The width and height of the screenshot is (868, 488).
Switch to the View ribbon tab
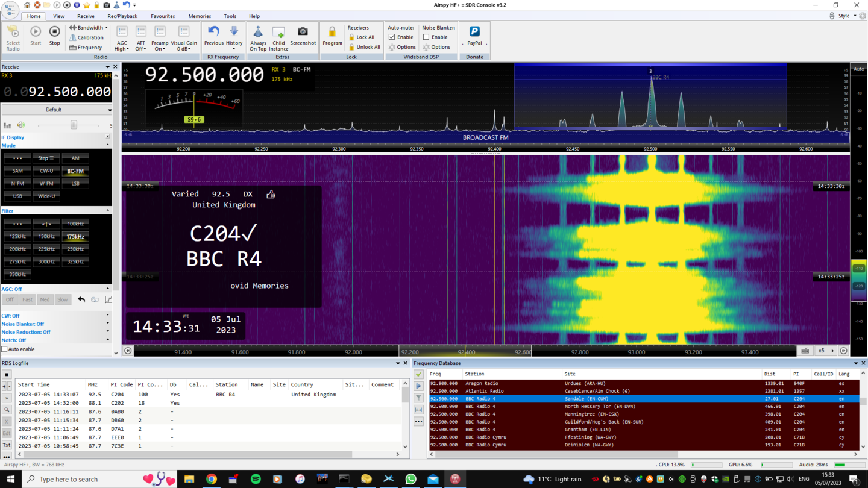click(58, 16)
